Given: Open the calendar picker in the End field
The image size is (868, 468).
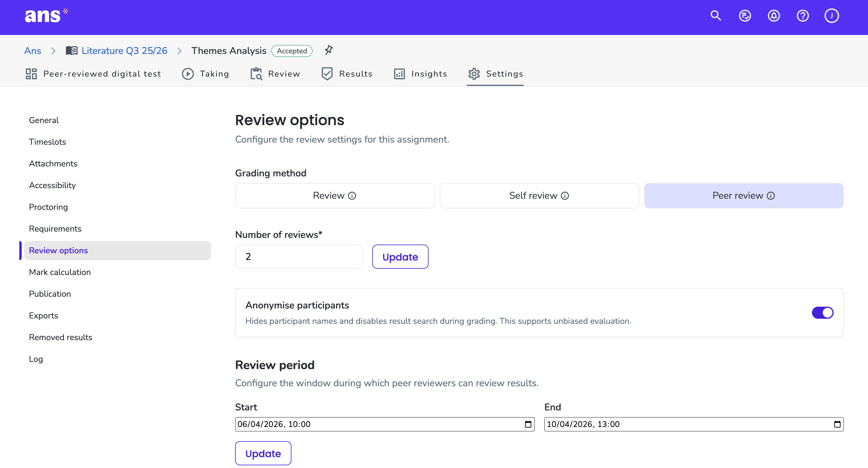Looking at the screenshot, I should point(837,424).
